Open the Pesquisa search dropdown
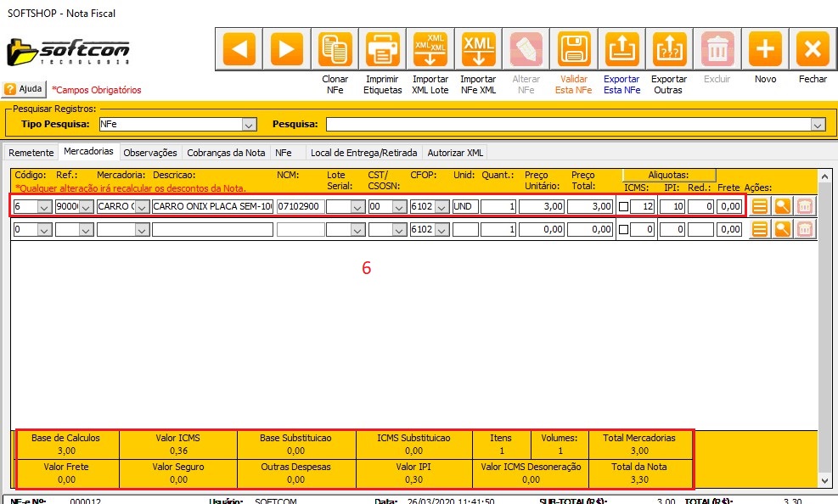Image resolution: width=838 pixels, height=504 pixels. (818, 125)
